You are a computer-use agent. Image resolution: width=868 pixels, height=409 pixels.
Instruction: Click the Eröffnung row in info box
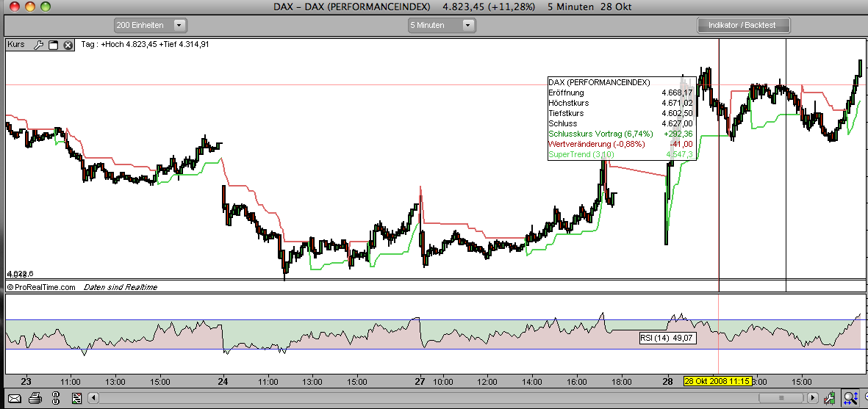click(620, 93)
